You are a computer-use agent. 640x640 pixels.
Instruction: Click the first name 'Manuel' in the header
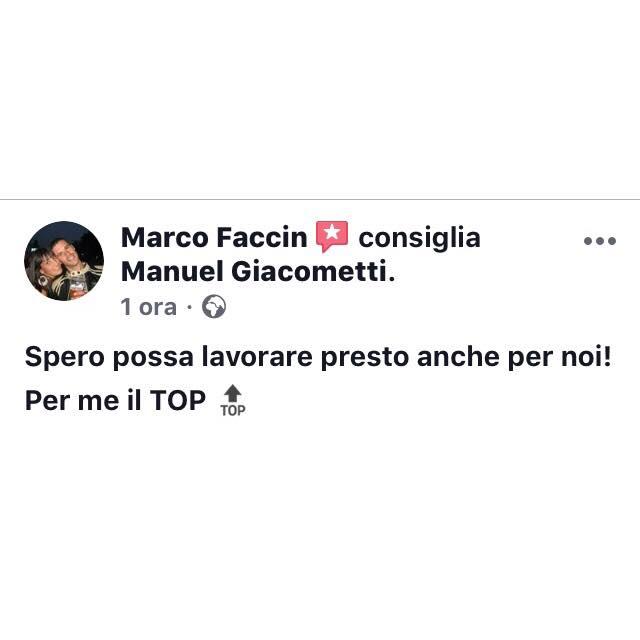(172, 271)
